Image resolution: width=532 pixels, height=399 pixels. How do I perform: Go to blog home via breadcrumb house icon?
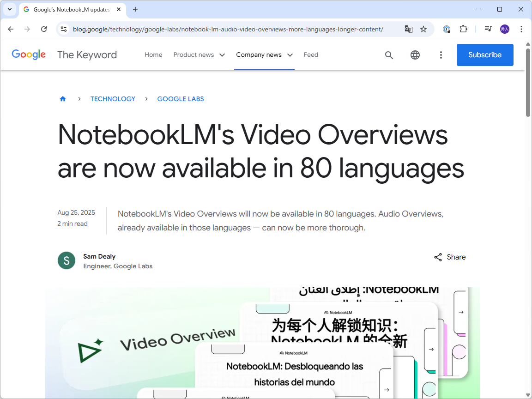coord(63,98)
